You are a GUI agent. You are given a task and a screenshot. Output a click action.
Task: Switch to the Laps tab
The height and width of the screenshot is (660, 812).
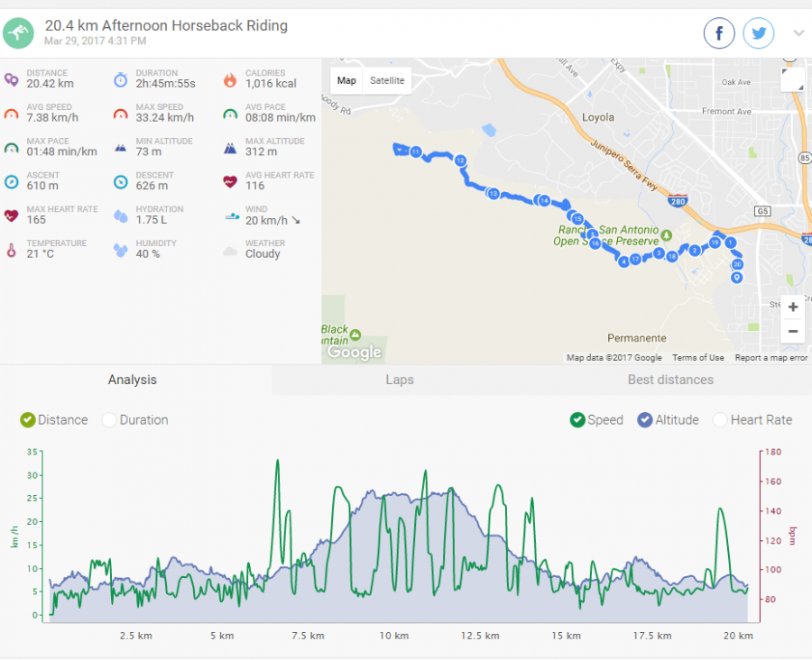pos(400,380)
